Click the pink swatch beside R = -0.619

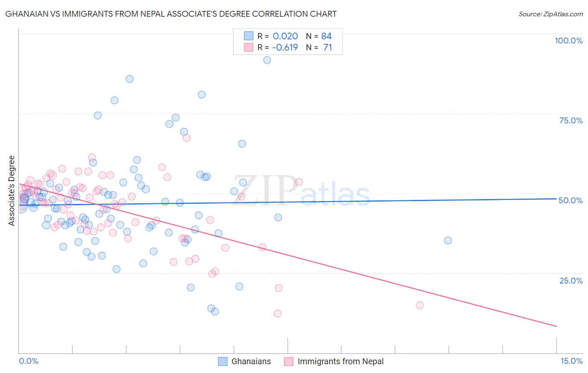pyautogui.click(x=249, y=47)
